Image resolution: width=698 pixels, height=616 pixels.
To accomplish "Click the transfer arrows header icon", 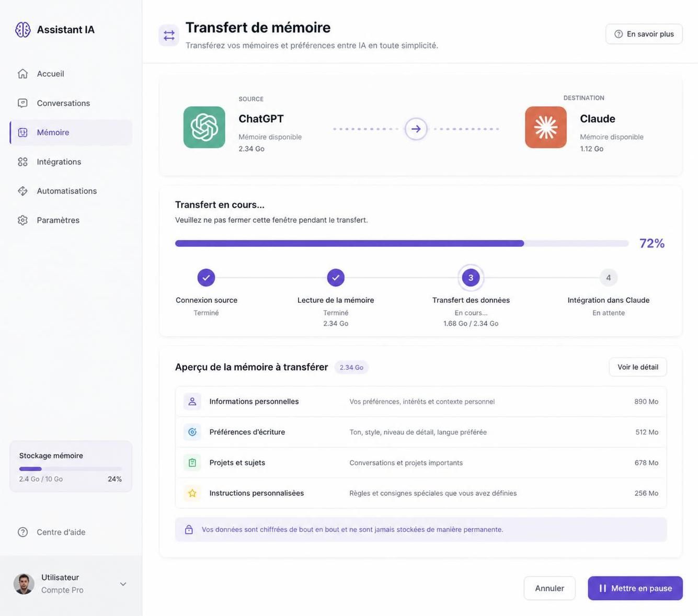I will [x=169, y=35].
